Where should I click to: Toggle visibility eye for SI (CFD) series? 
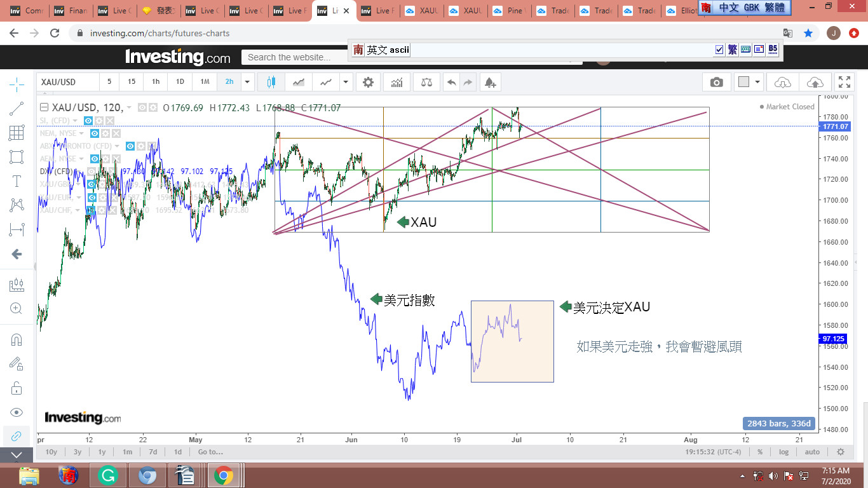89,121
